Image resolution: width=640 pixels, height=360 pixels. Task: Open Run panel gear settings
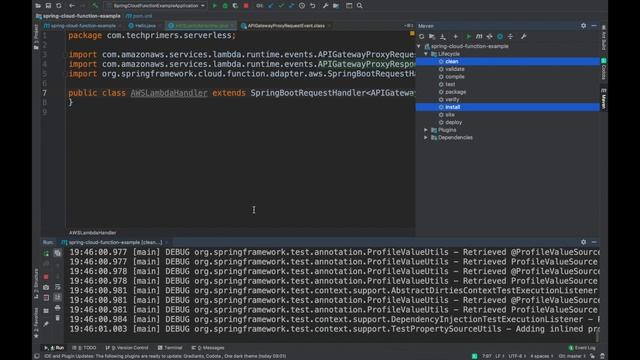(x=584, y=242)
